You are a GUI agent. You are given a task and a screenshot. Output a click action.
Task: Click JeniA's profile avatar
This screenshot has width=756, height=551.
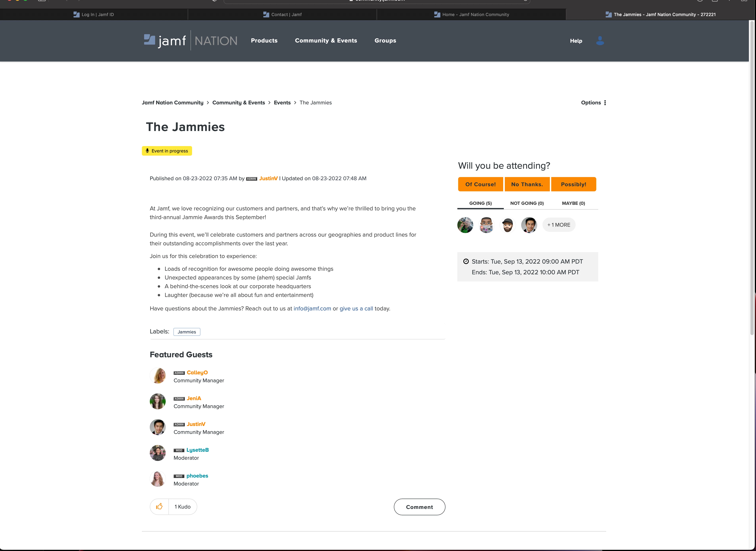point(158,402)
